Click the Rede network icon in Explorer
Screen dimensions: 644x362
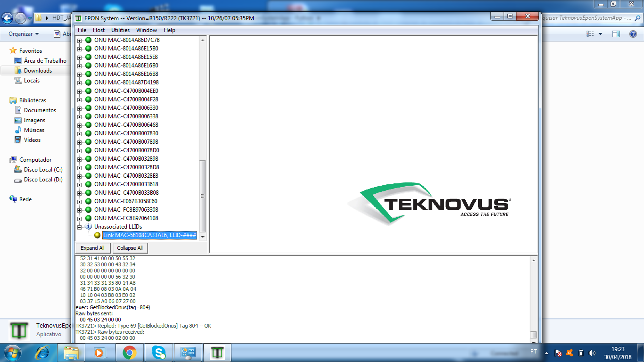[x=13, y=199]
